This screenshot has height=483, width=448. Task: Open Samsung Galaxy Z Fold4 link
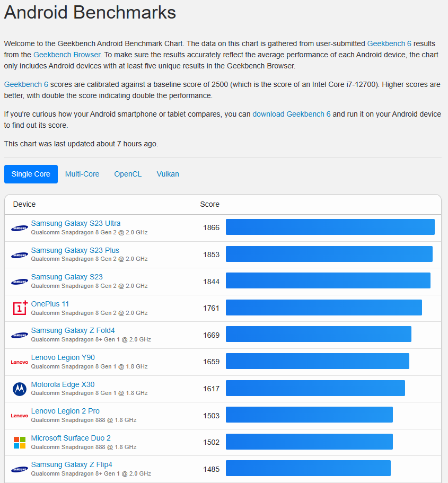click(73, 330)
